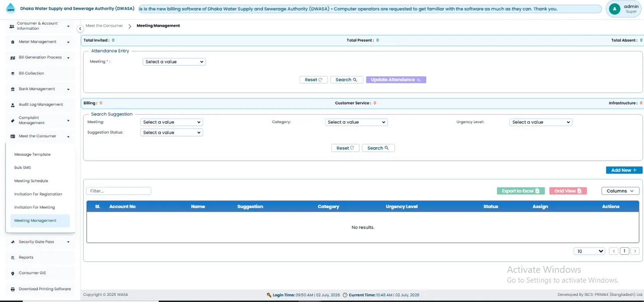This screenshot has width=644, height=302.
Task: Click the Meet the Consumer breadcrumb
Action: click(104, 26)
